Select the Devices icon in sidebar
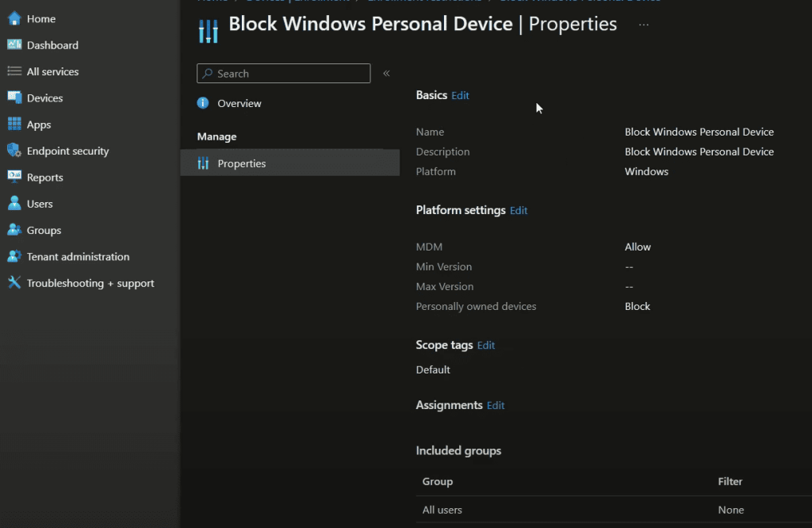The height and width of the screenshot is (528, 812). tap(14, 98)
